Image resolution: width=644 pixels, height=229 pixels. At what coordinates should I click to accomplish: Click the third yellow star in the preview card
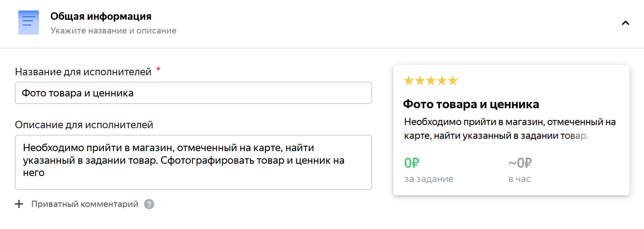pos(431,81)
